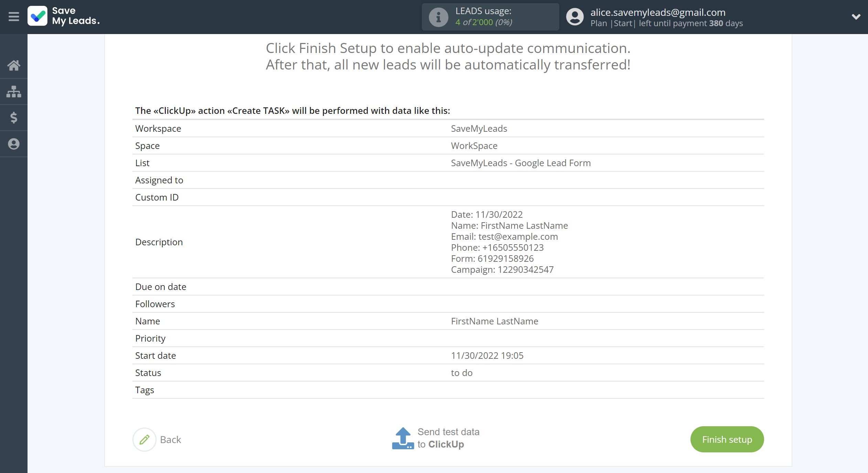Open the billing dollar icon
This screenshot has height=473, width=868.
pos(14,118)
